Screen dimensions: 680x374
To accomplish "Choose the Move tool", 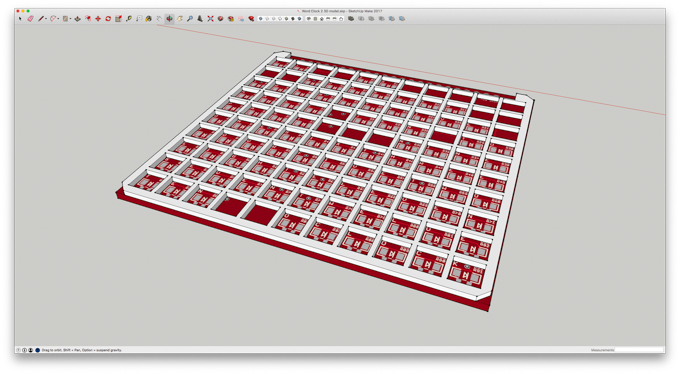I will pos(98,19).
